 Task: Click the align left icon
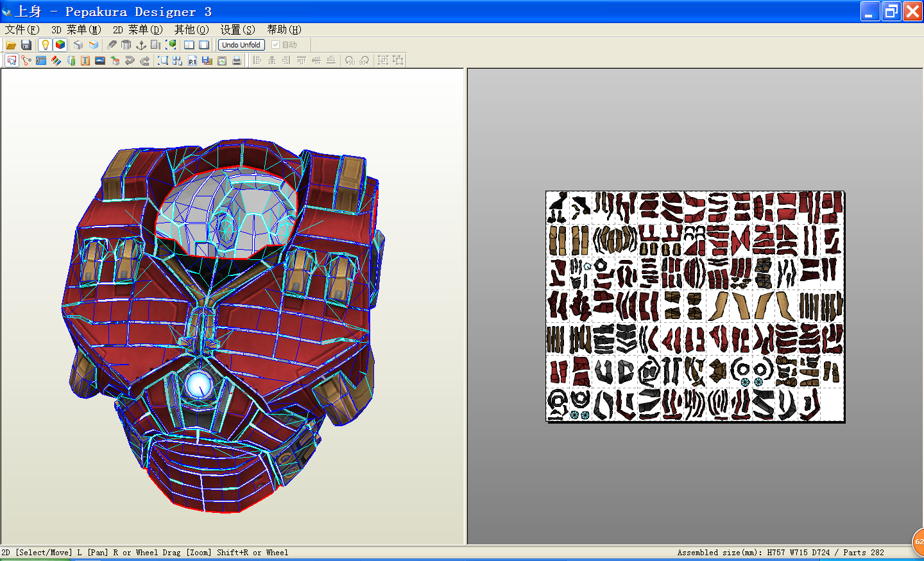(x=257, y=60)
